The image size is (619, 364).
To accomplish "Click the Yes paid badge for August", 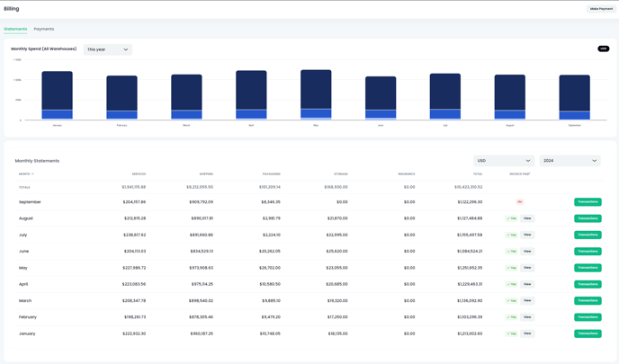I will (x=511, y=218).
